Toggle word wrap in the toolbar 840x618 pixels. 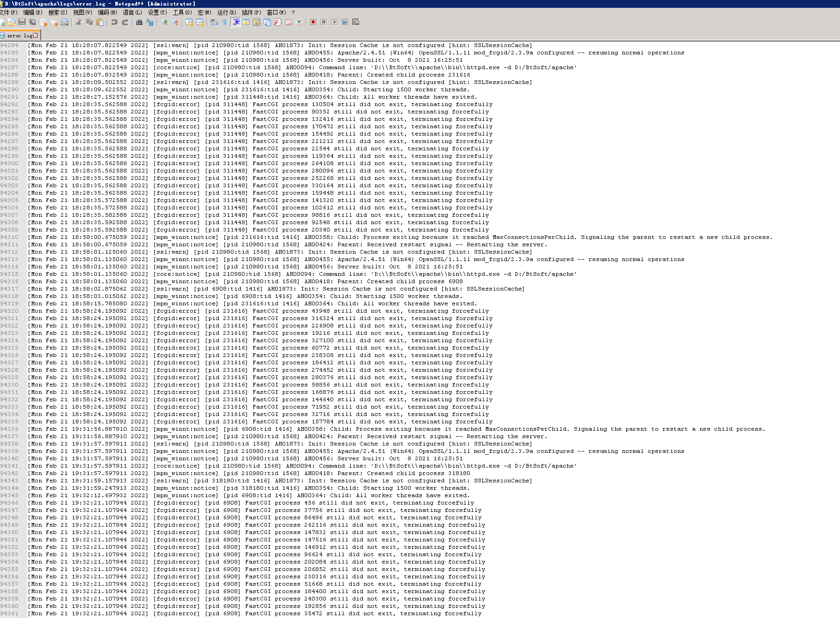[x=214, y=22]
